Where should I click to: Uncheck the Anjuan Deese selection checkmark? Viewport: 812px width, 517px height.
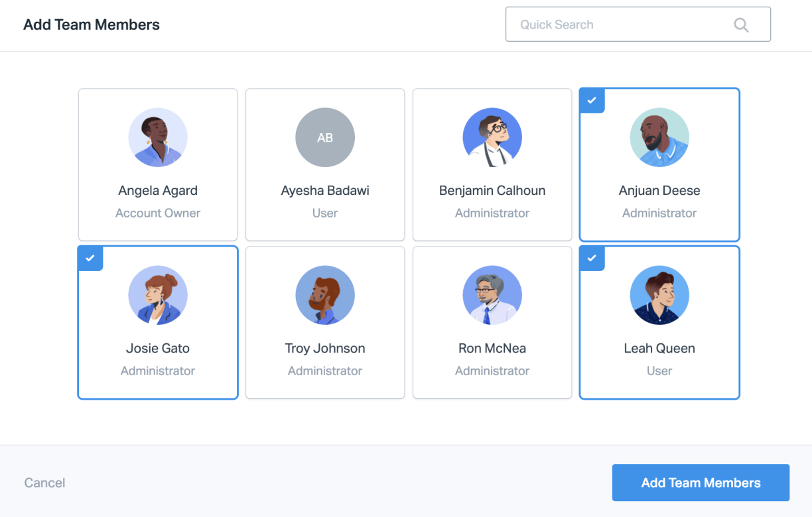pyautogui.click(x=592, y=101)
